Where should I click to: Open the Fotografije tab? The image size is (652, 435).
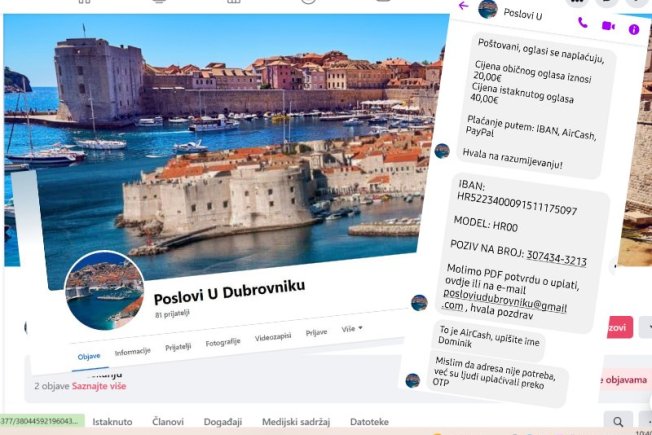(x=223, y=342)
